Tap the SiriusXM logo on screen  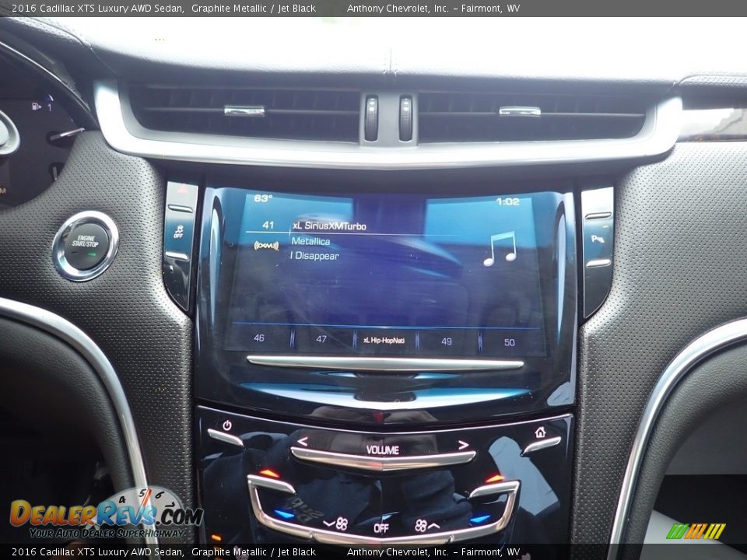point(266,246)
